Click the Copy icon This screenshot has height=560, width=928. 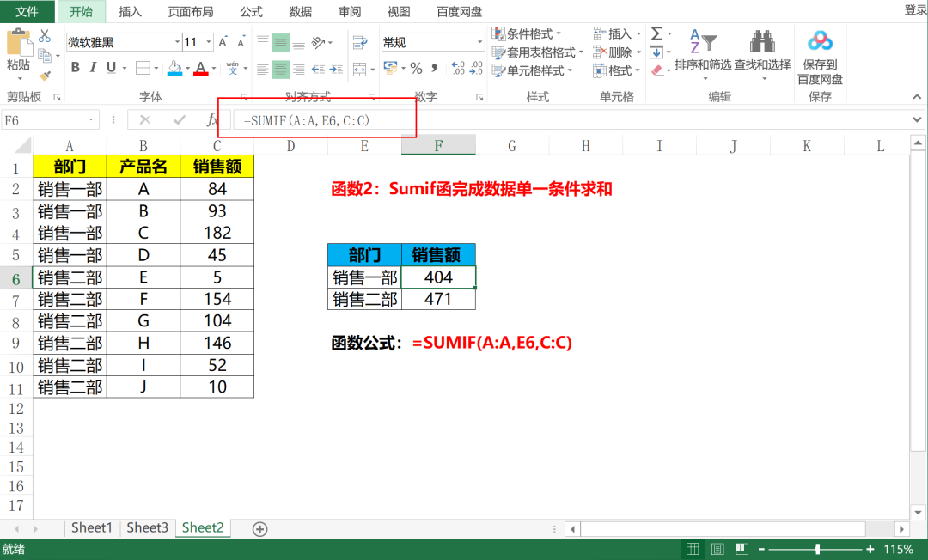pos(45,56)
